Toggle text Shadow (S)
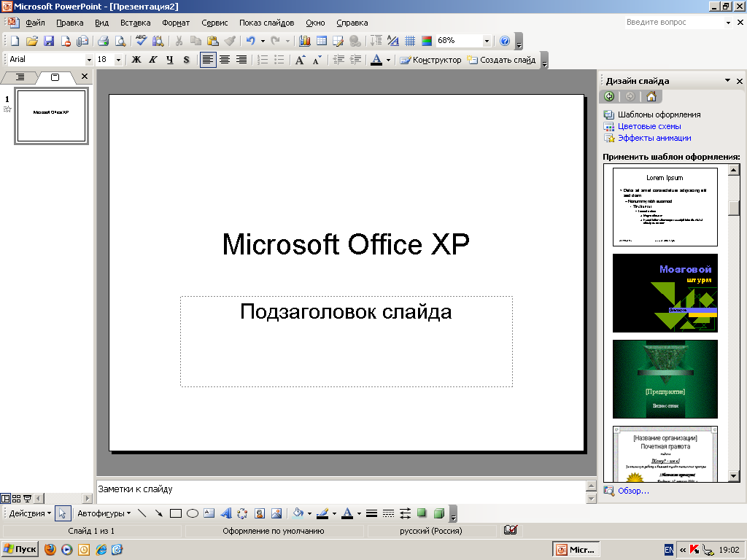Screen dimensions: 747x560 186,60
